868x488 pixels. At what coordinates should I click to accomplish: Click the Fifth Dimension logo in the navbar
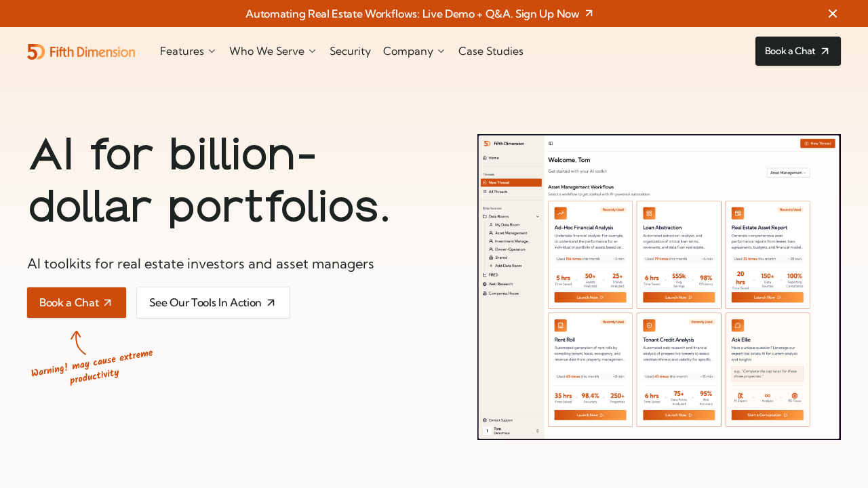click(81, 52)
